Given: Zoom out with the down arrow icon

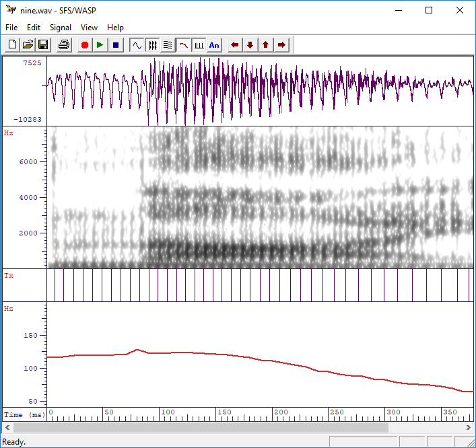Looking at the screenshot, I should (250, 45).
